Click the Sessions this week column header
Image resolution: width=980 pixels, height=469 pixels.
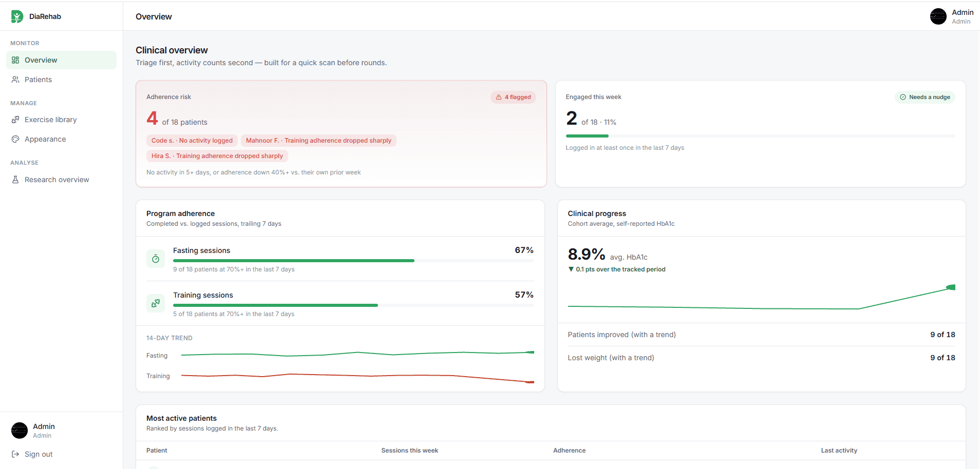click(409, 451)
